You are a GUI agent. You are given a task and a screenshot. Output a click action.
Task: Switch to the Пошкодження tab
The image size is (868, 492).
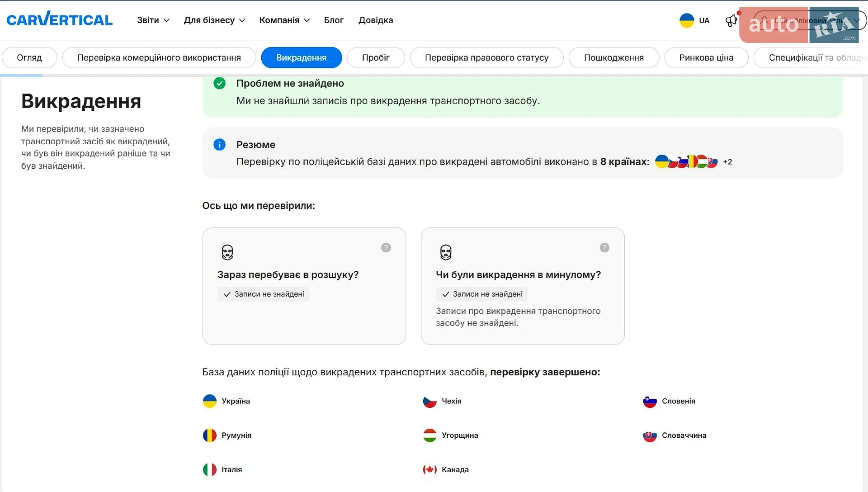click(x=613, y=57)
